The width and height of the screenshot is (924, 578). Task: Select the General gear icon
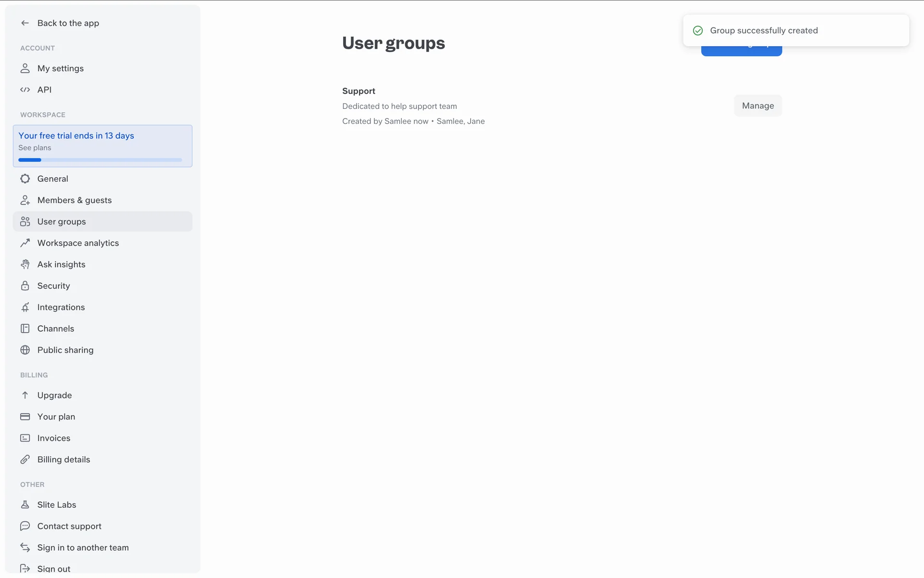(x=25, y=179)
